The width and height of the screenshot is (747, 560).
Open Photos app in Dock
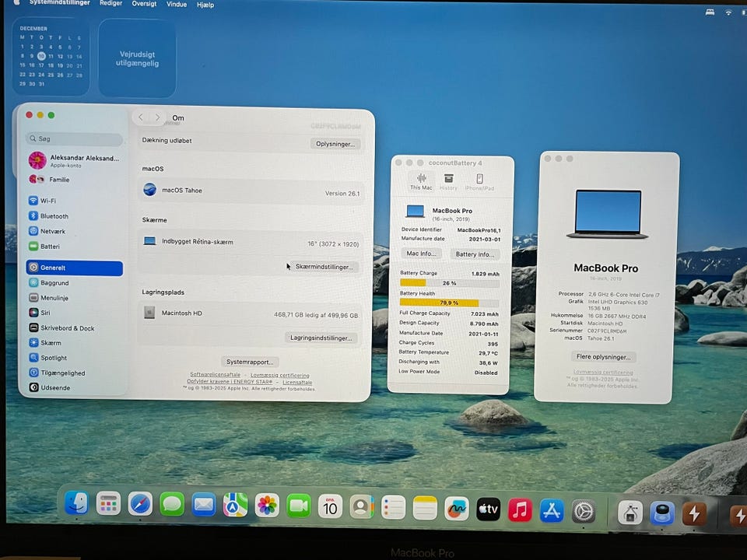tap(267, 506)
